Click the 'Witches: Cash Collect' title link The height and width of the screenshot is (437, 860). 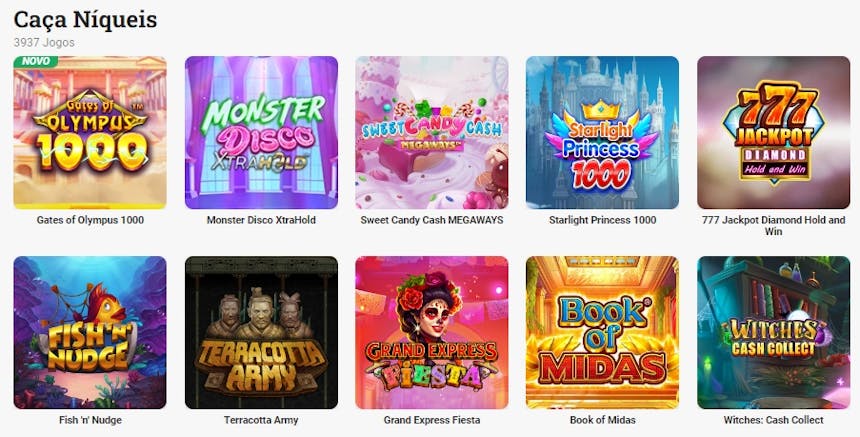tap(773, 420)
